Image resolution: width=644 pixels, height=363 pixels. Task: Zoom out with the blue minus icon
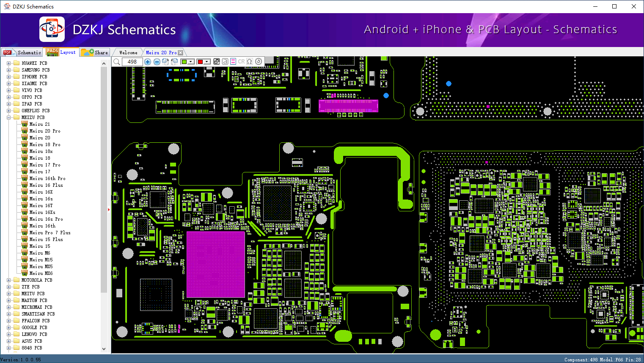coord(157,62)
